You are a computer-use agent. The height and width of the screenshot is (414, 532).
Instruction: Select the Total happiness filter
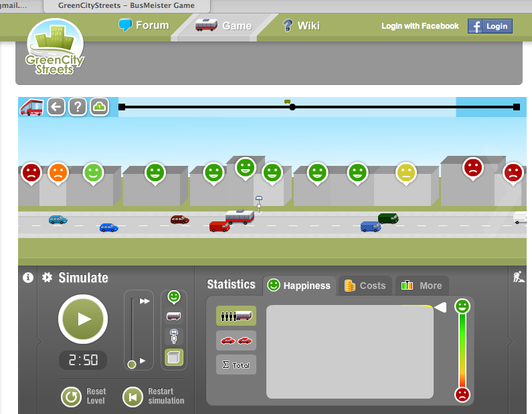[x=236, y=365]
